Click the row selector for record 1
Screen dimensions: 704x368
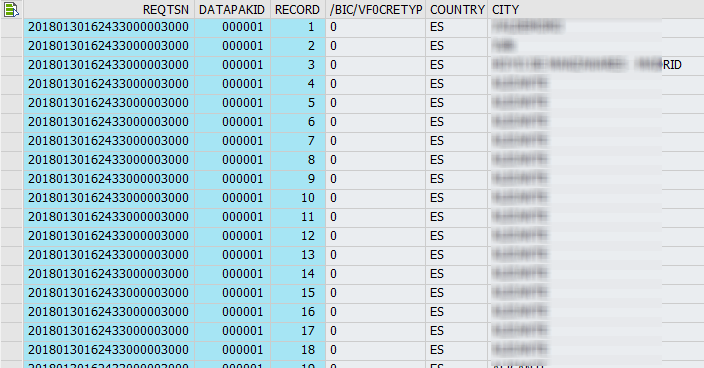12,27
